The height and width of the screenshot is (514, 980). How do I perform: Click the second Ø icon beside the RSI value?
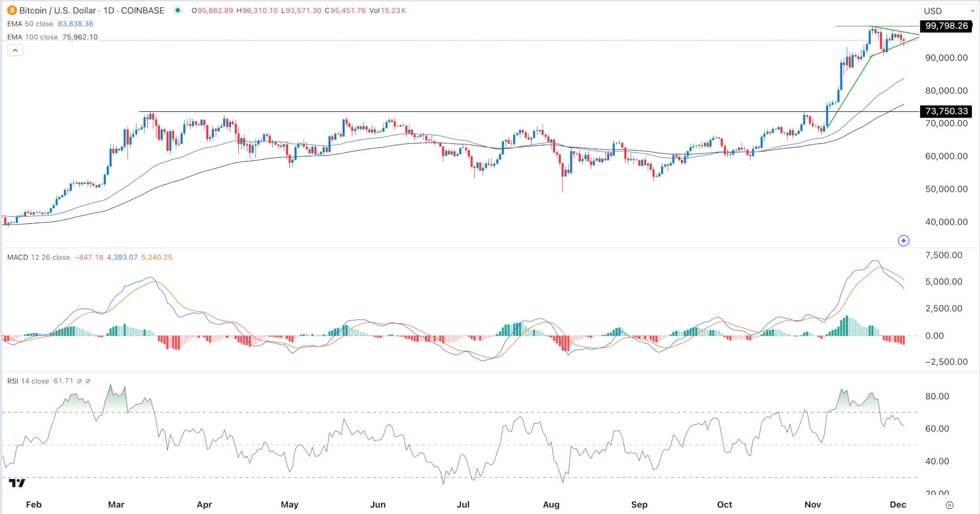[x=89, y=381]
